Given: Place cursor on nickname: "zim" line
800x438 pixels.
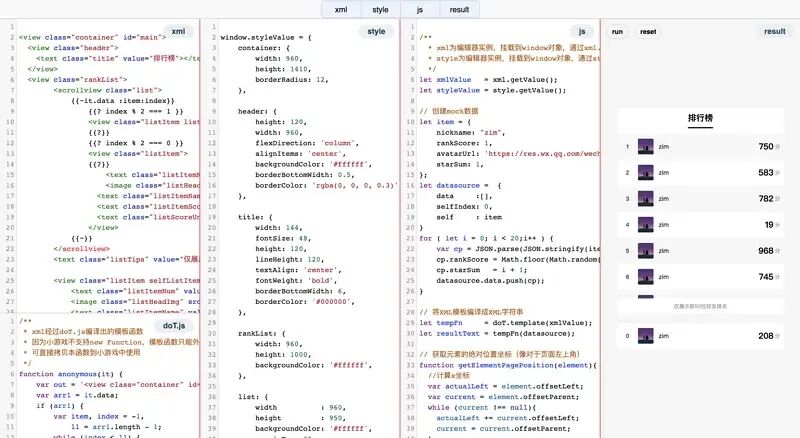Looking at the screenshot, I should [470, 132].
